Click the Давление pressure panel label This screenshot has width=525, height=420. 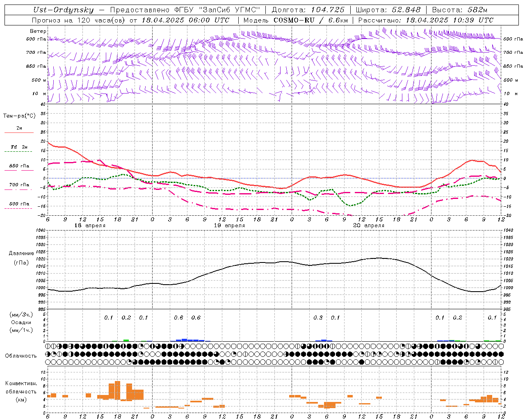tap(21, 253)
